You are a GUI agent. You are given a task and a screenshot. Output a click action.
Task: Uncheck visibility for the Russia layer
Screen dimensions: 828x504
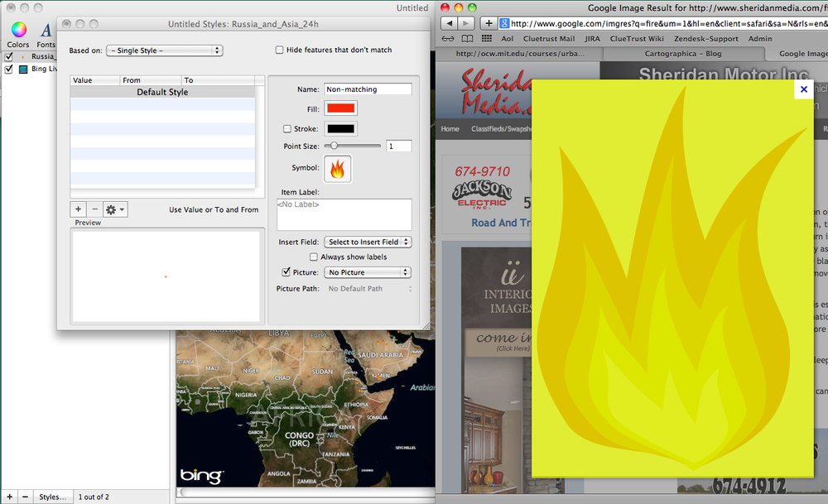[x=7, y=56]
